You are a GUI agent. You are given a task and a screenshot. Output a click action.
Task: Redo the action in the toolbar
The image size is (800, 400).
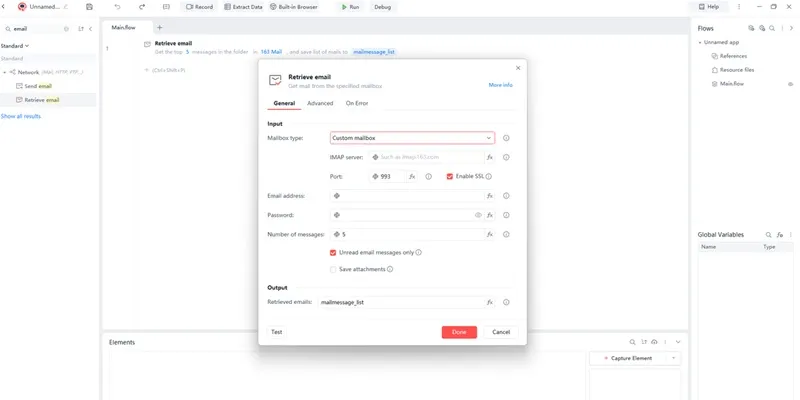(x=142, y=7)
